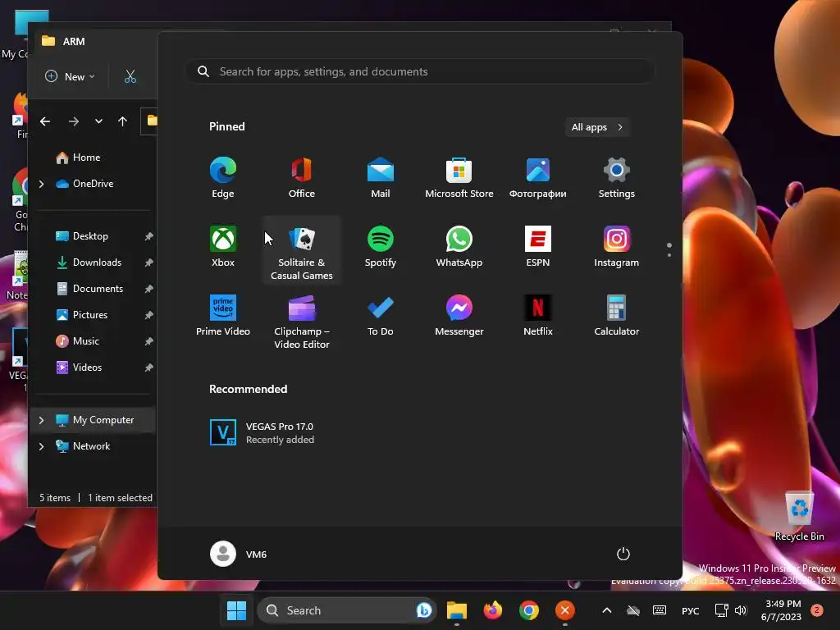This screenshot has width=840, height=630.
Task: Open the Edge pinned app
Action: [223, 178]
